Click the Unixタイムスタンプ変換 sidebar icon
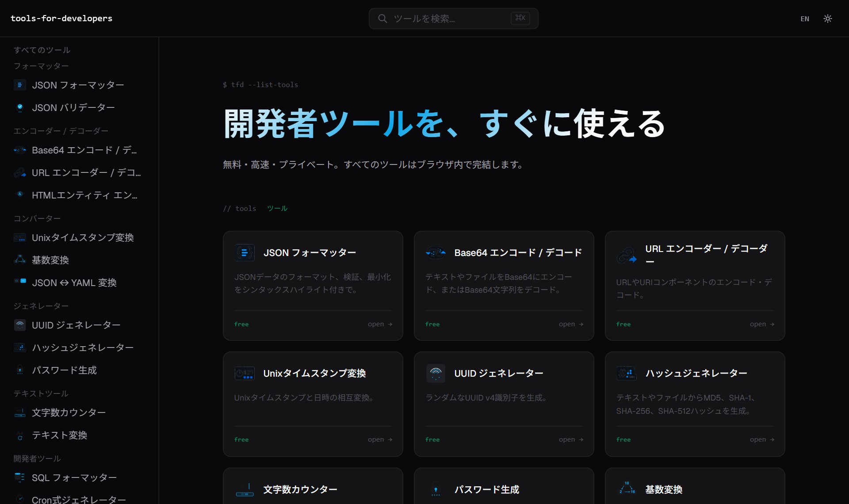The height and width of the screenshot is (504, 849). (x=20, y=238)
